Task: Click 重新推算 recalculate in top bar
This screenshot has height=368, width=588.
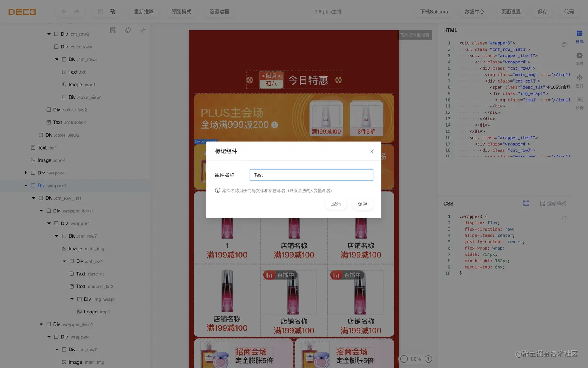Action: point(144,12)
